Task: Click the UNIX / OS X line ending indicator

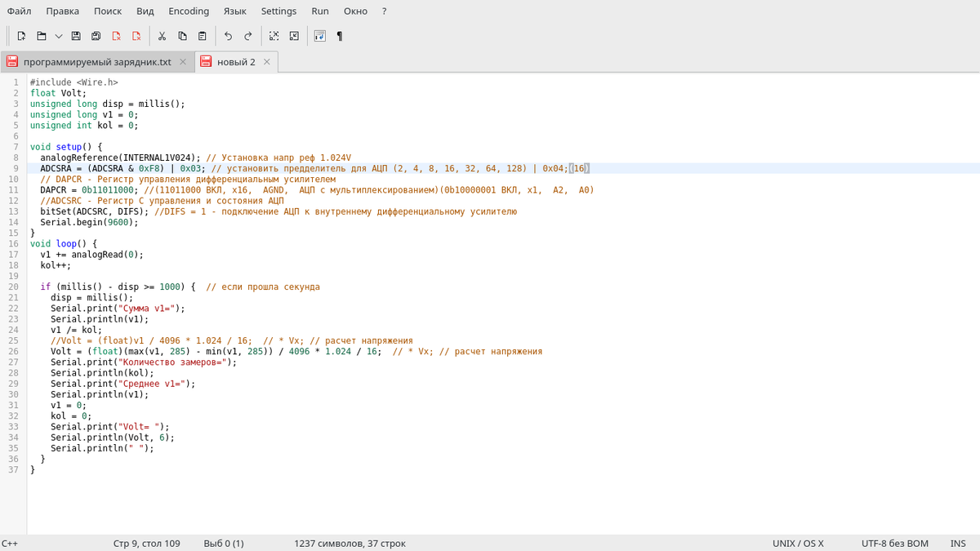Action: click(798, 543)
